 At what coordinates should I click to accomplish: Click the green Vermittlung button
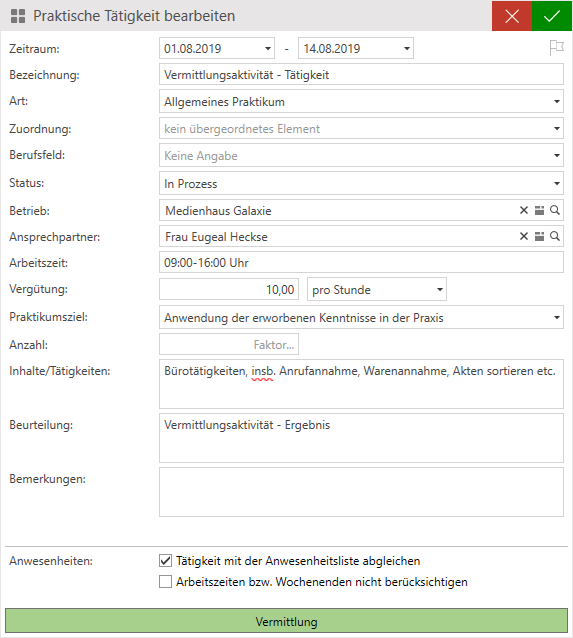(286, 621)
